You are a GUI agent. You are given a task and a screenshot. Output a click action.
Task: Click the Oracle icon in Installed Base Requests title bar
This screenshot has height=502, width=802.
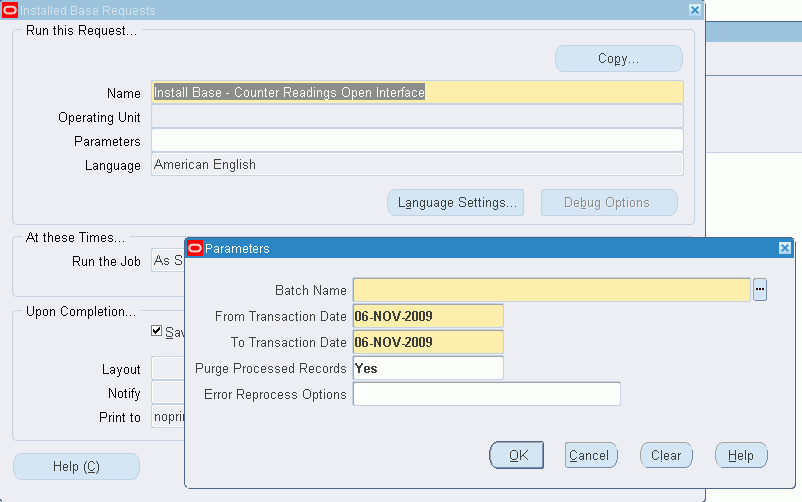10,10
